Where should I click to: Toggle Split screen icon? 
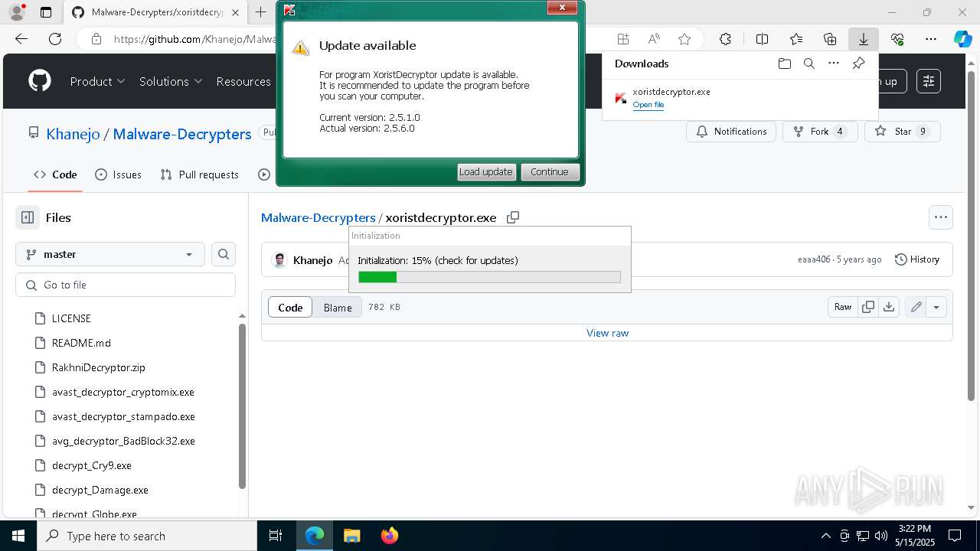click(x=762, y=39)
